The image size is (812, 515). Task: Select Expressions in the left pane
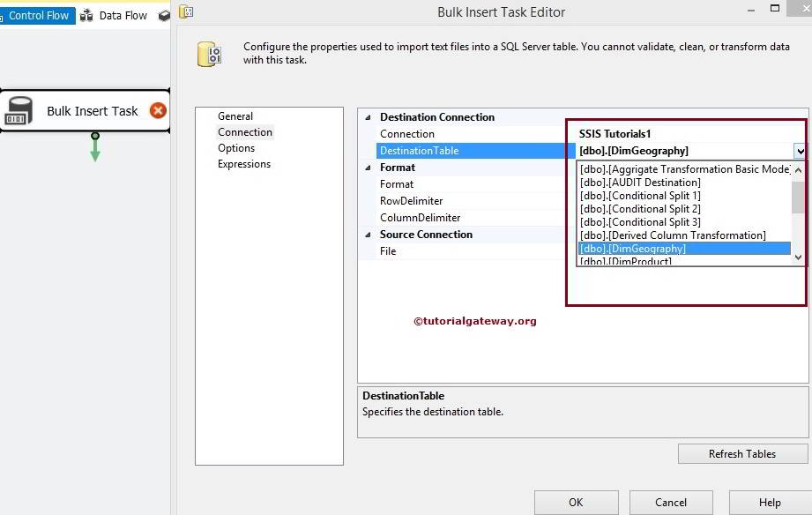(x=243, y=163)
